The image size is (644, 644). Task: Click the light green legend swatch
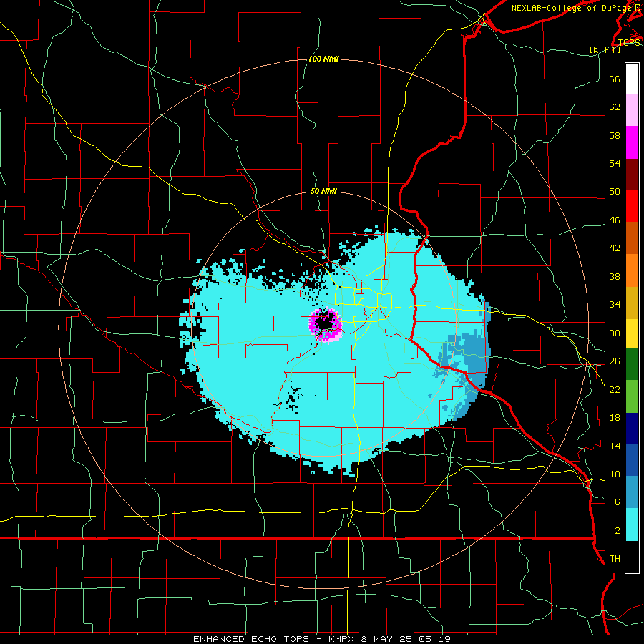(632, 396)
